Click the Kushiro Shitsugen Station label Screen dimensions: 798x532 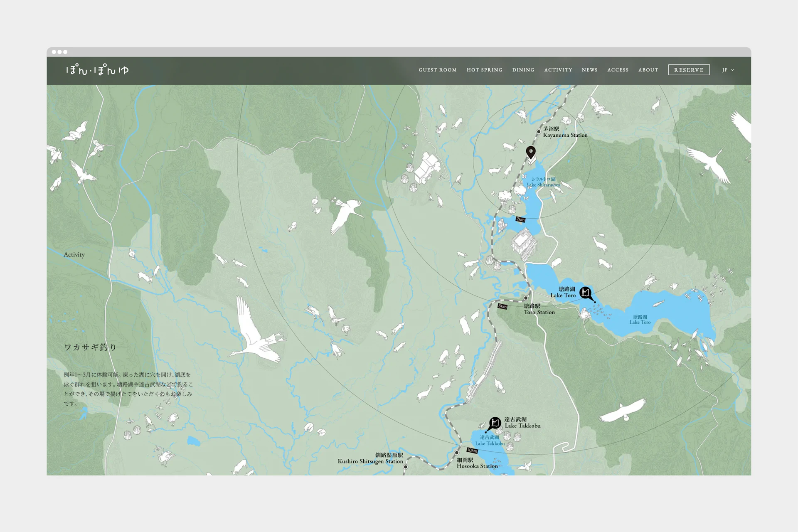tap(370, 458)
